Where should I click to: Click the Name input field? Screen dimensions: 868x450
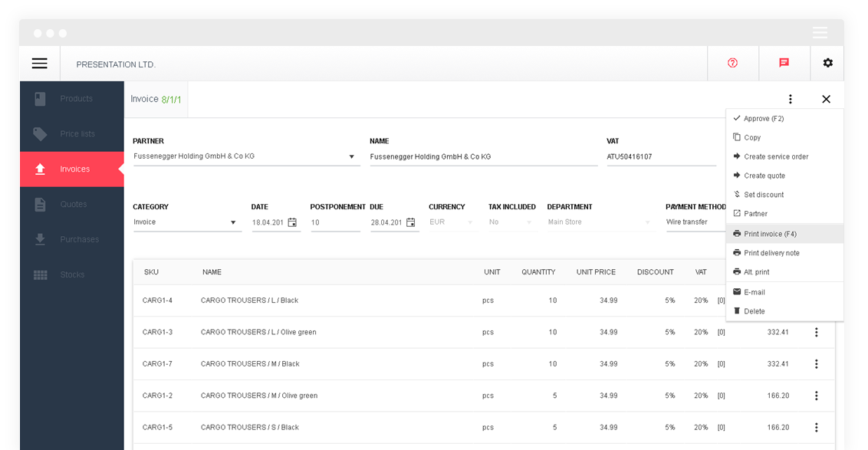click(483, 157)
